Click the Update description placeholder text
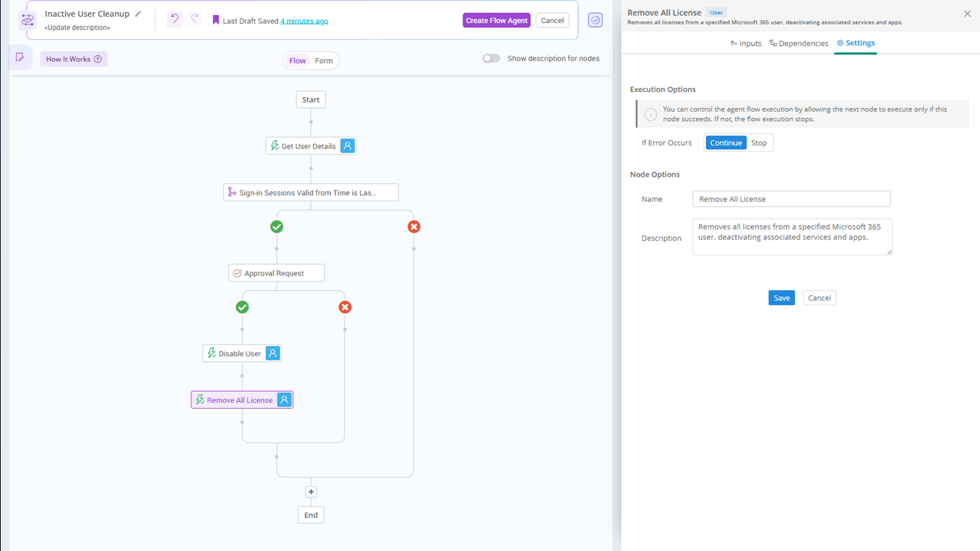This screenshot has width=980, height=551. pos(77,28)
